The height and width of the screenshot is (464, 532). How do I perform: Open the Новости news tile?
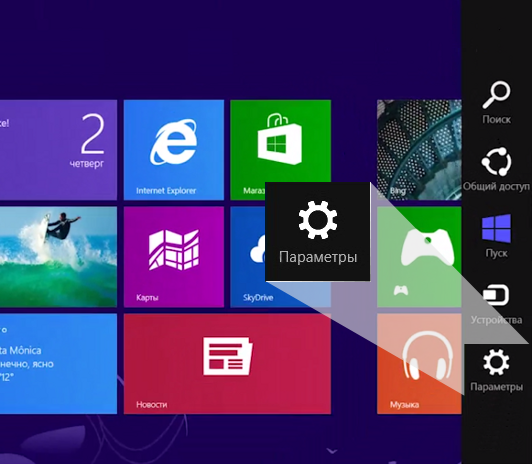tap(227, 364)
